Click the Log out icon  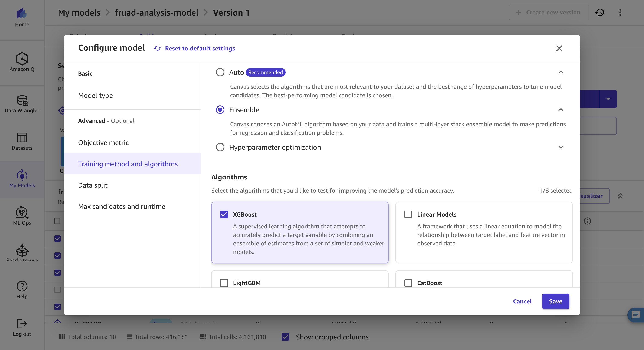click(22, 324)
